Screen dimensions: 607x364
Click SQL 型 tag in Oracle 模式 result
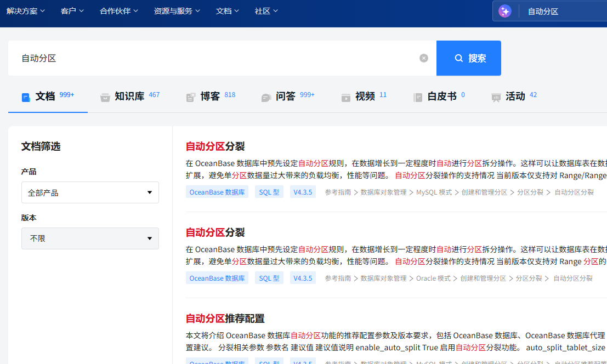[269, 278]
